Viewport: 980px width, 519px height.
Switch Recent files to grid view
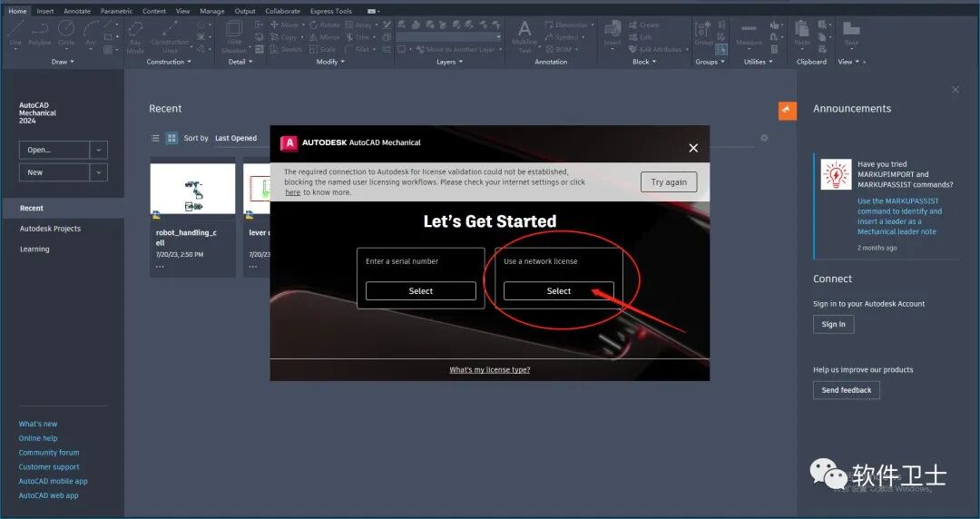tap(171, 138)
